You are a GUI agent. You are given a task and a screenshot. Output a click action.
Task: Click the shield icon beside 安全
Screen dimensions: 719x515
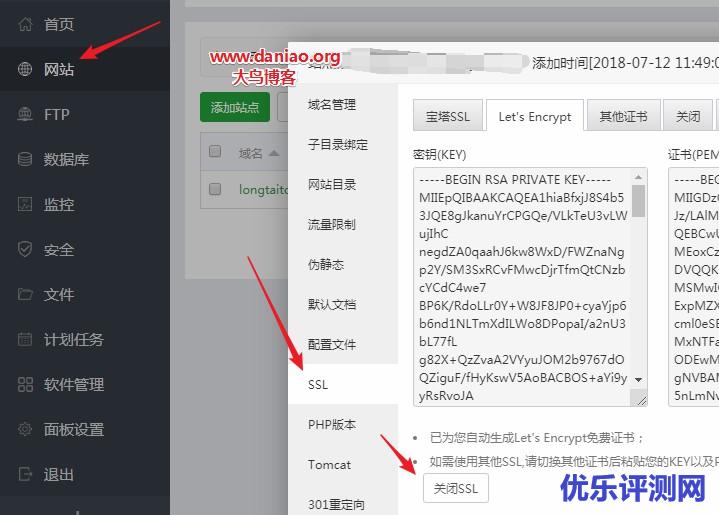click(25, 249)
